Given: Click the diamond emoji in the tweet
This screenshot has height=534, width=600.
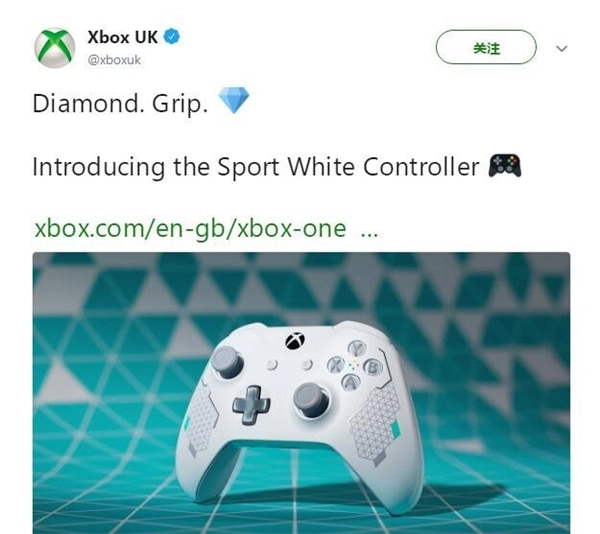Looking at the screenshot, I should coord(233,100).
